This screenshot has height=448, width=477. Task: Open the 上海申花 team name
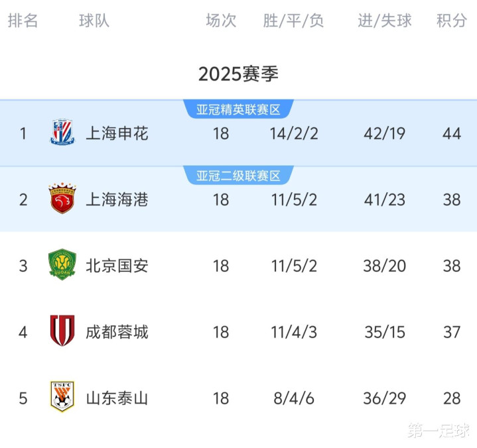(117, 133)
